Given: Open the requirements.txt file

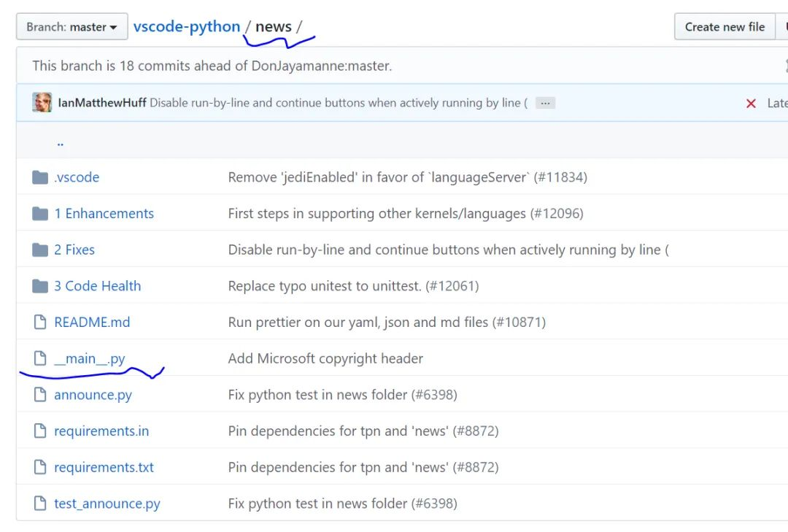Looking at the screenshot, I should [x=104, y=467].
